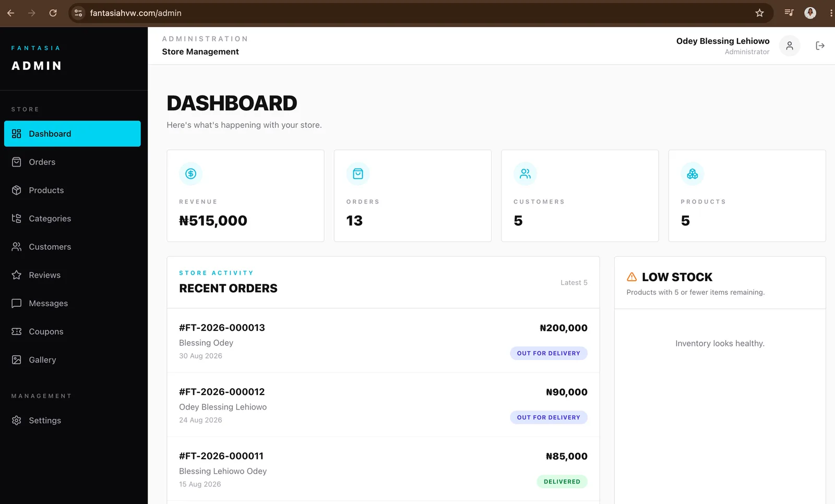
Task: Open the Orders menu item
Action: tap(73, 162)
